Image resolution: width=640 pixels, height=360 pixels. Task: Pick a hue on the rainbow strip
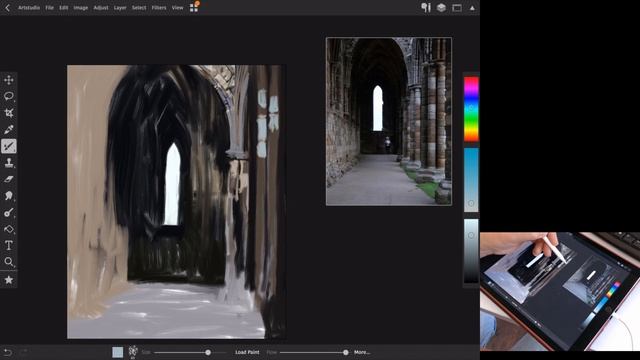(471, 109)
